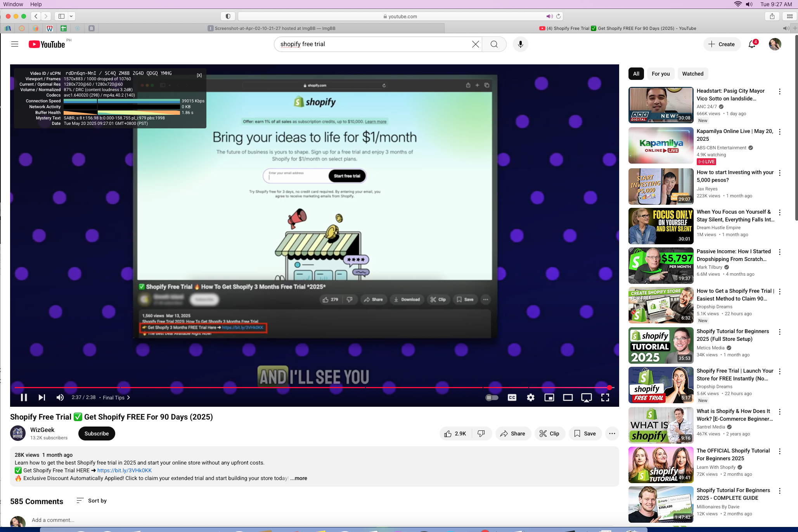
Task: Open the YouTube guide hamburger menu
Action: [15, 44]
